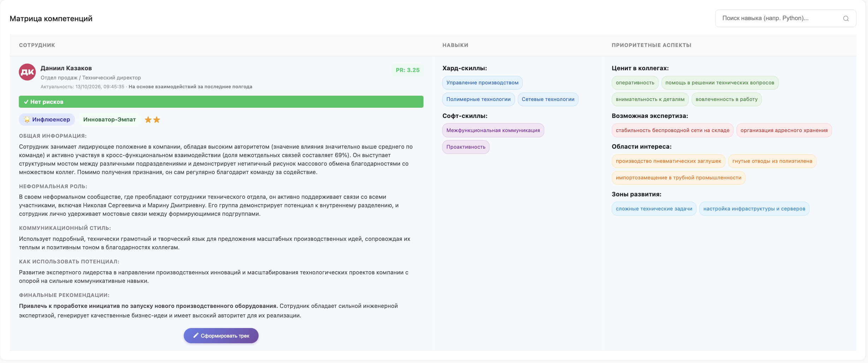Click настройка инфраструктуры и серверов tag
The height and width of the screenshot is (363, 868).
pyautogui.click(x=754, y=209)
